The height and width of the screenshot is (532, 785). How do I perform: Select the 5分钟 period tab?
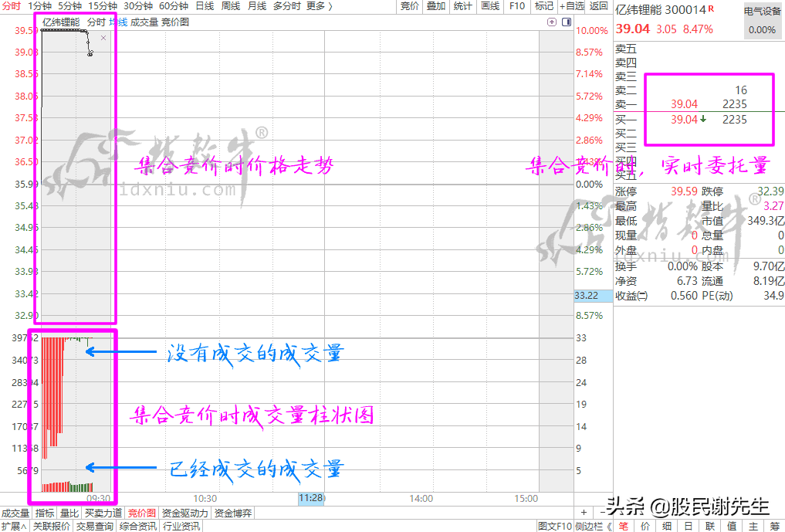tap(69, 6)
